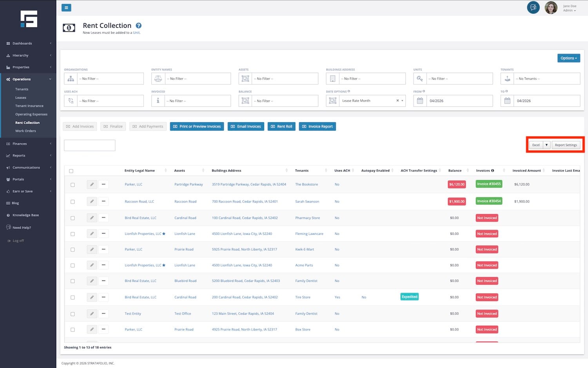Viewport: 588px width, 368px height.
Task: Open the chat support icon in header
Action: point(533,7)
